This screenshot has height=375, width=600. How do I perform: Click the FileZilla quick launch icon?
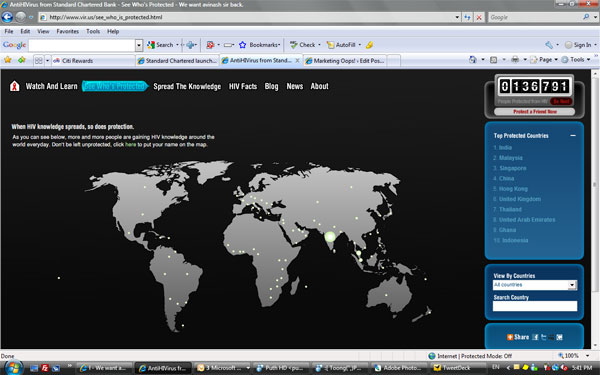[45, 368]
